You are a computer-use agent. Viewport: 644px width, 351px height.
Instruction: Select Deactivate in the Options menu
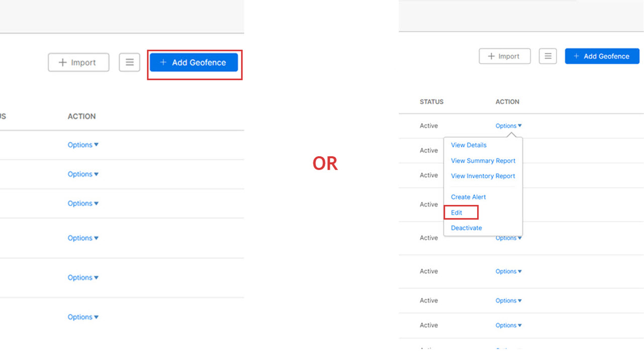click(467, 228)
